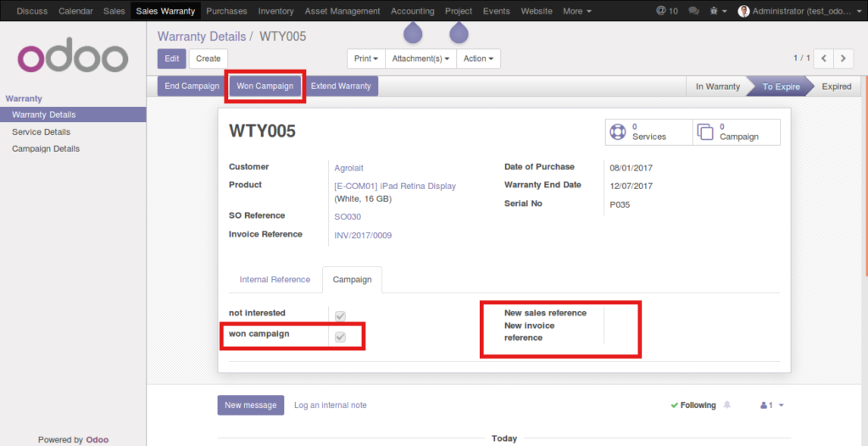
Task: Open the Discuss menu
Action: click(x=32, y=10)
